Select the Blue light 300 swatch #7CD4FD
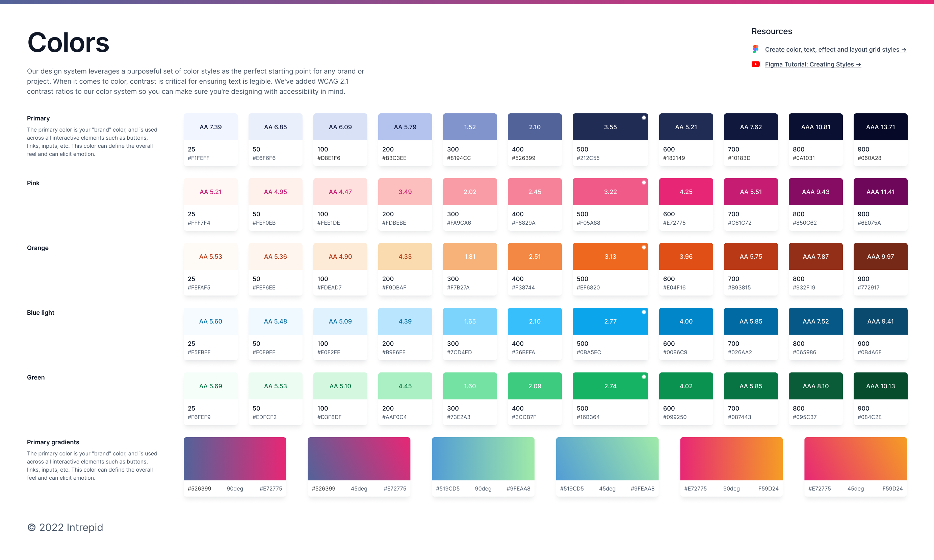934x560 pixels. (470, 321)
